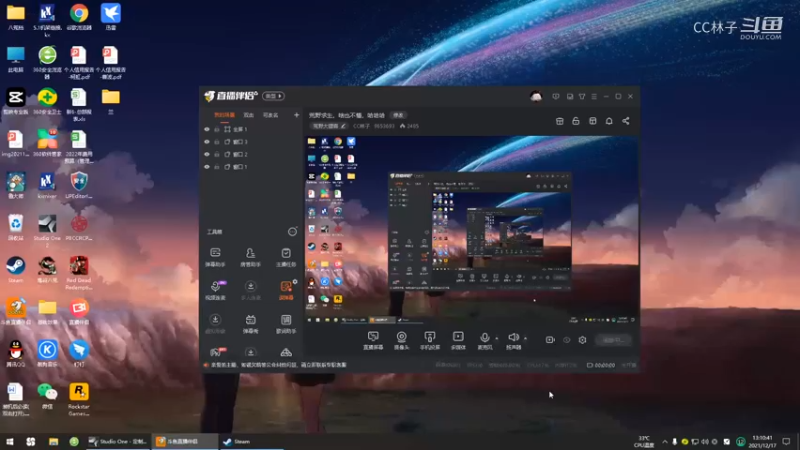The image size is (800, 450).
Task: Open the lyrics assistant tool
Action: (x=286, y=323)
